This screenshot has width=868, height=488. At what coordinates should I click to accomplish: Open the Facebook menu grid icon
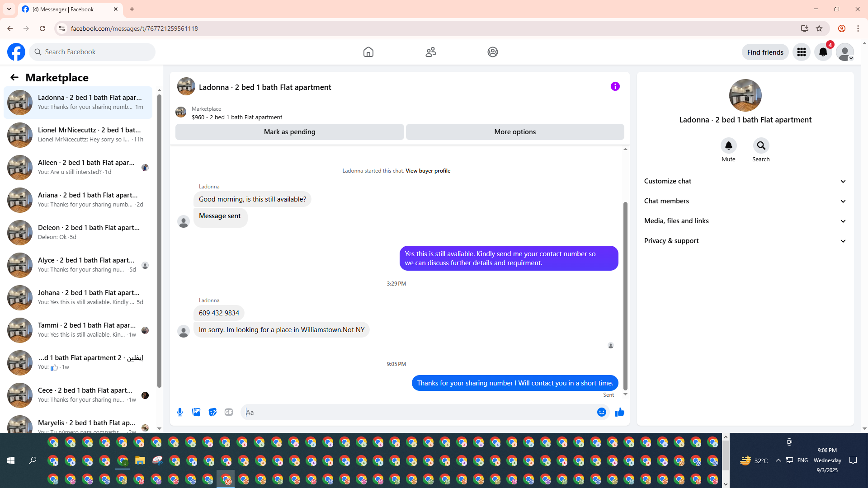802,52
